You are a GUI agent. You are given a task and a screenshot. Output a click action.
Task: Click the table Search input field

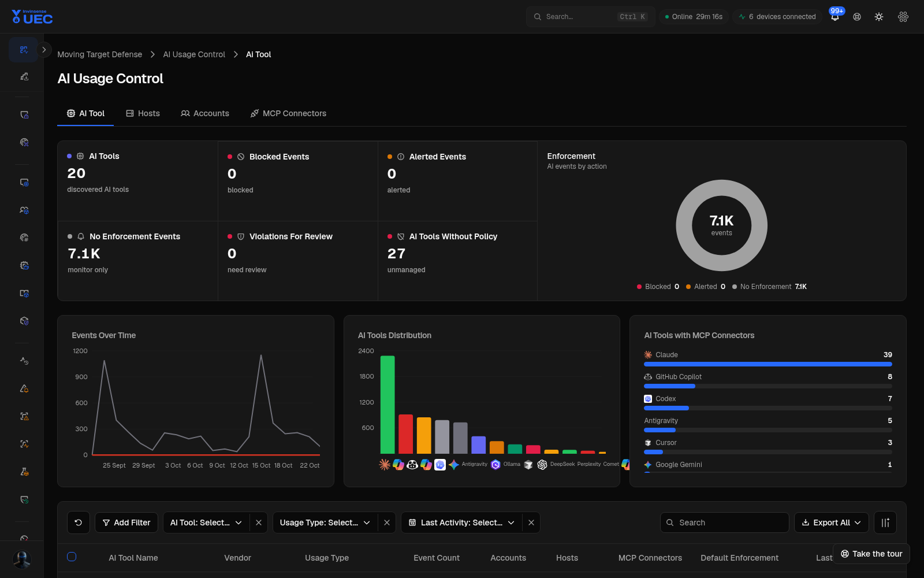click(x=725, y=523)
